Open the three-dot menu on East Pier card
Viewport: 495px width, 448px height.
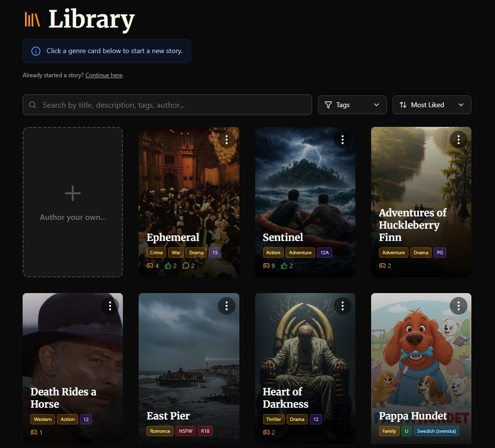(226, 306)
